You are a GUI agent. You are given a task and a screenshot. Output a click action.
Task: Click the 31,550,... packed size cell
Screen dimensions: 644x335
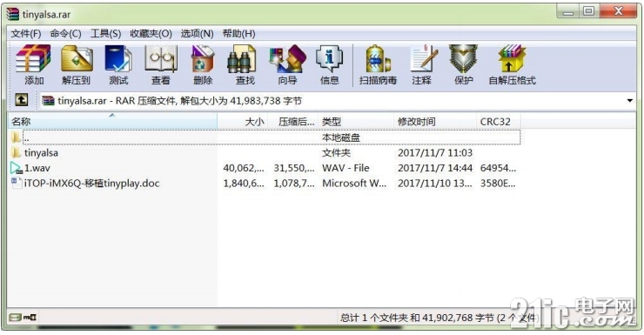point(294,168)
